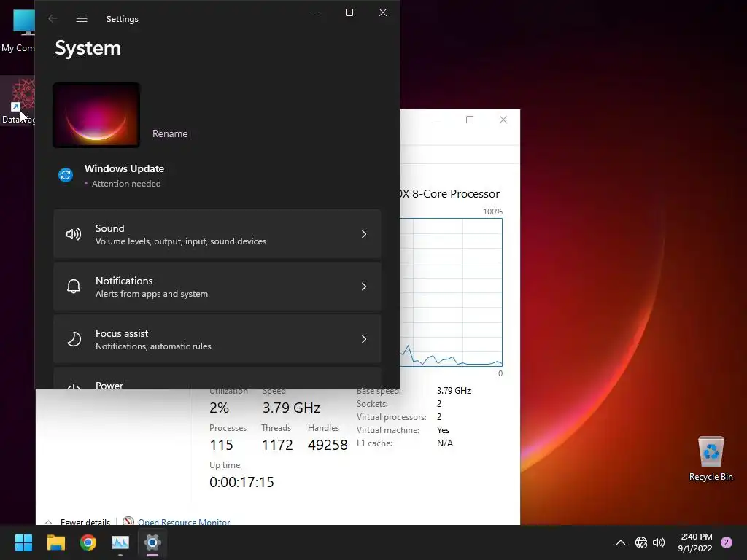Viewport: 747px width, 560px height.
Task: Go back with the Settings back arrow
Action: (53, 18)
